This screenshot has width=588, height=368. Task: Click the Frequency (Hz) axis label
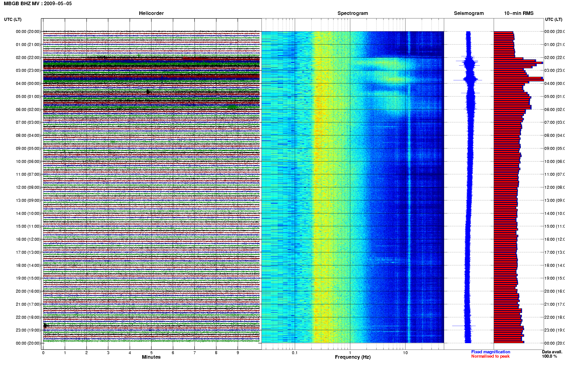tap(353, 357)
